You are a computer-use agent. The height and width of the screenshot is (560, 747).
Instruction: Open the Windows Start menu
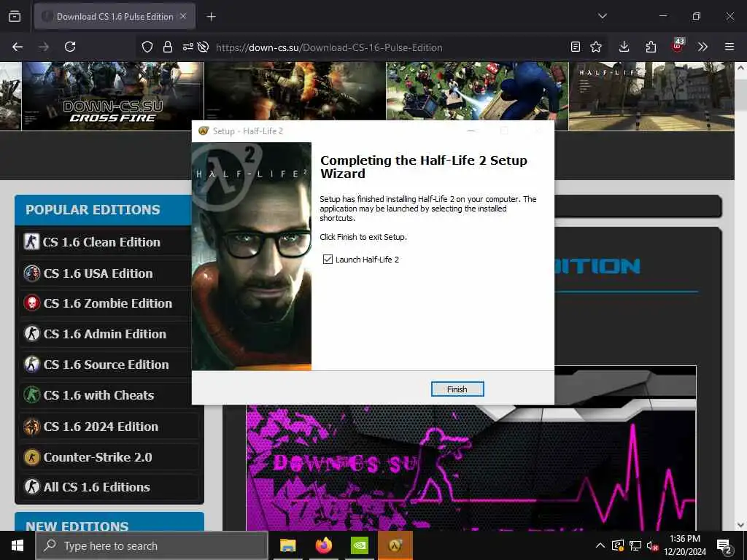tap(18, 545)
